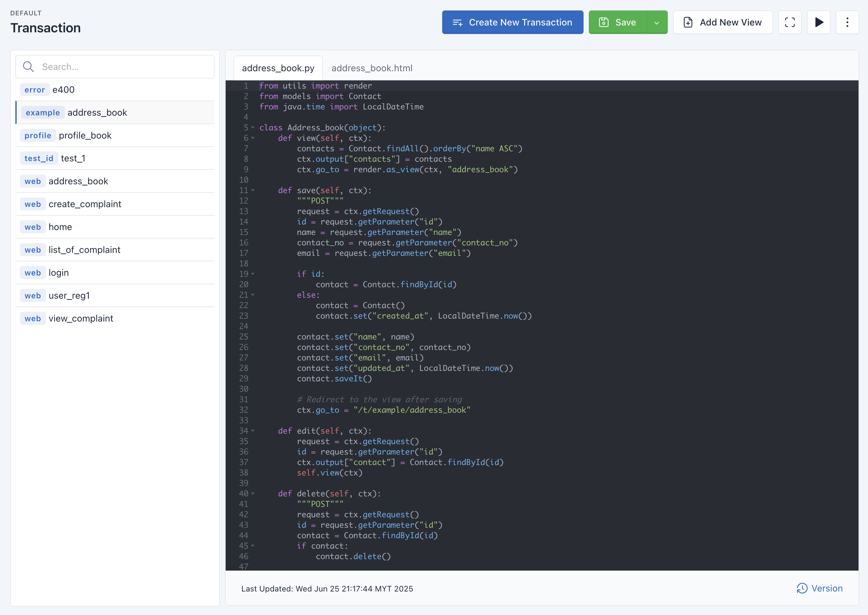The image size is (868, 615).
Task: Open the web view_complaint transaction
Action: click(115, 319)
